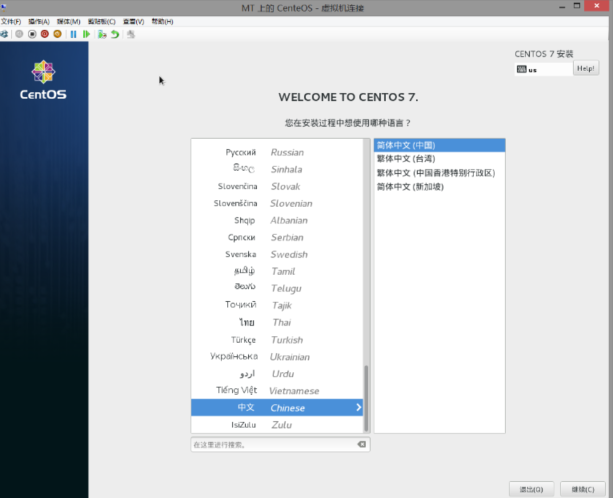Open the 操作(A) menu
613x498 pixels.
(39, 21)
